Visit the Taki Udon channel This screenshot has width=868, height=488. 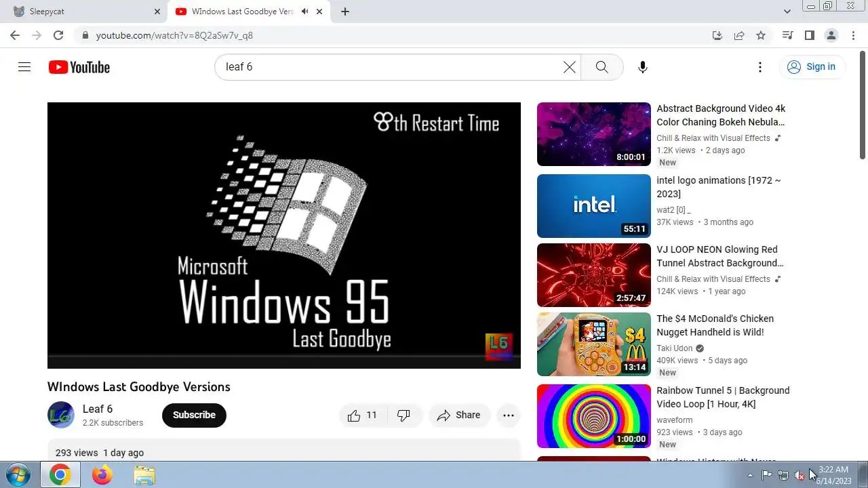pos(675,348)
